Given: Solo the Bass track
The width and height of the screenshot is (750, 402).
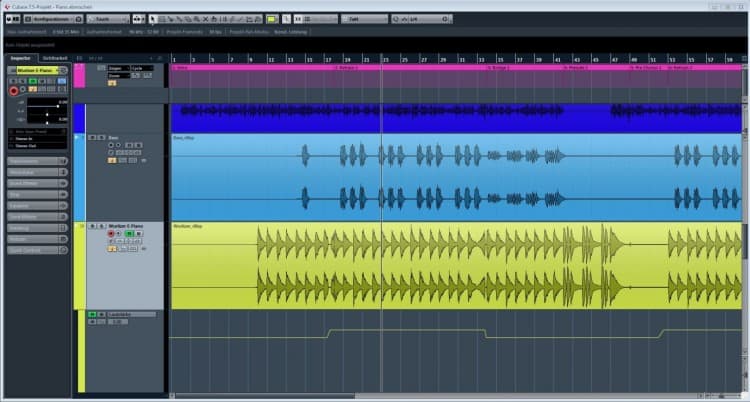Looking at the screenshot, I should tap(101, 138).
